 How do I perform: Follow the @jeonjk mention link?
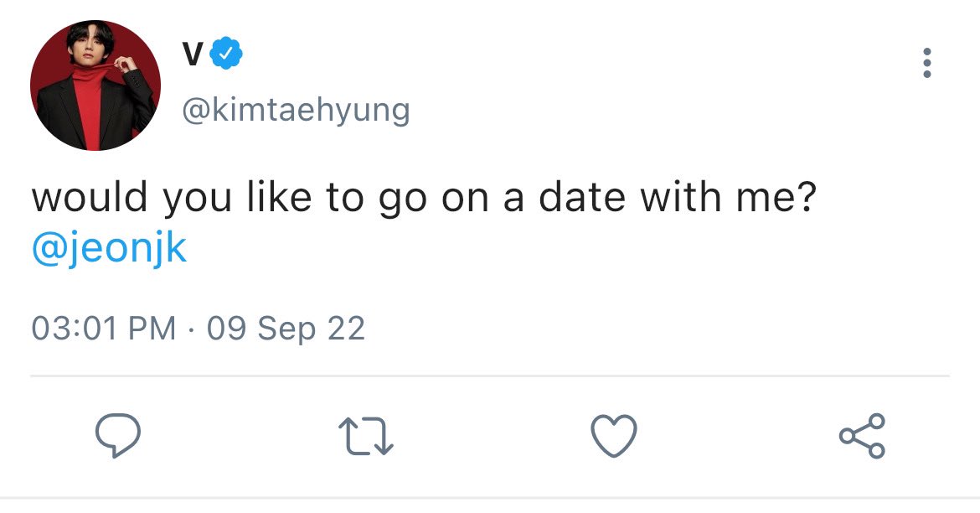coord(110,248)
